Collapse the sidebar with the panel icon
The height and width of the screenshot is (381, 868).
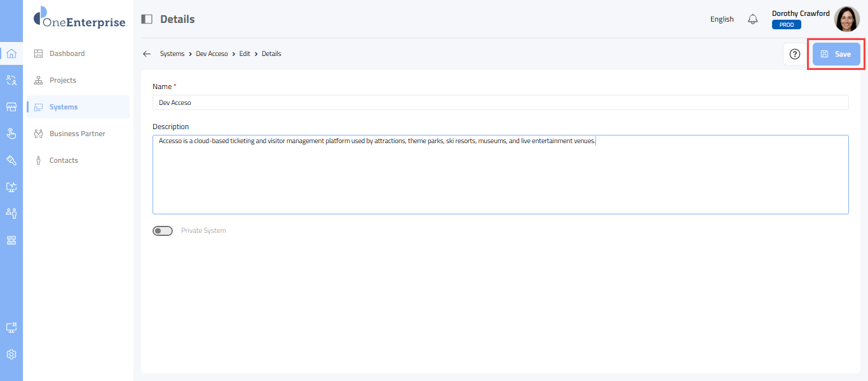coord(147,19)
